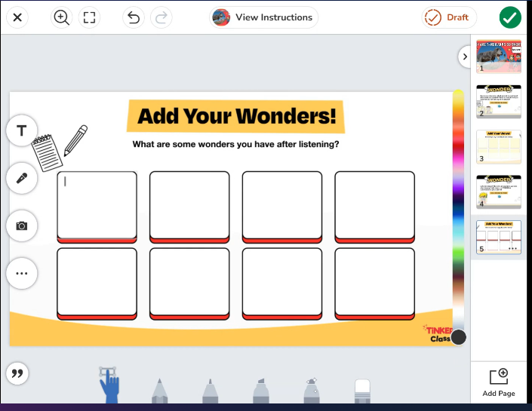
Task: Open page 4 Wonder thumbnail
Action: (x=498, y=192)
